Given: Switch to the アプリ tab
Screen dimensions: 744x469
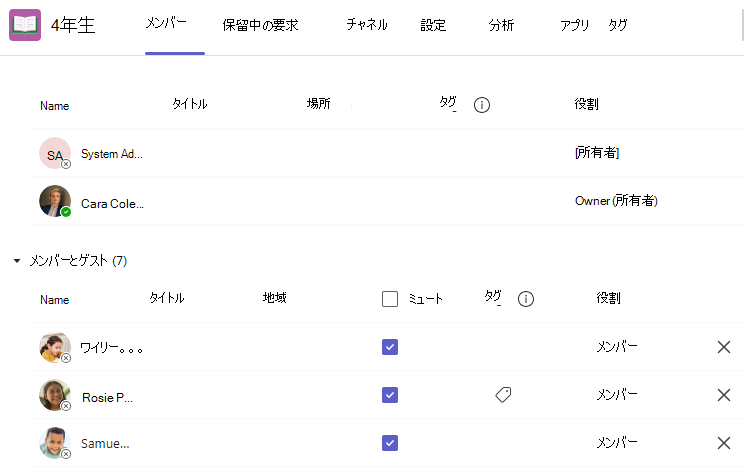Looking at the screenshot, I should click(574, 25).
